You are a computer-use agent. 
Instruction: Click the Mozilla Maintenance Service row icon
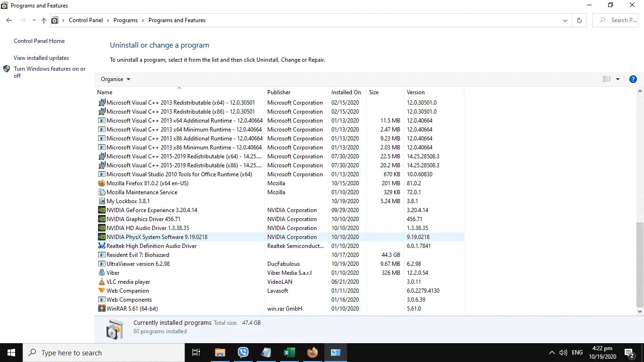point(101,192)
